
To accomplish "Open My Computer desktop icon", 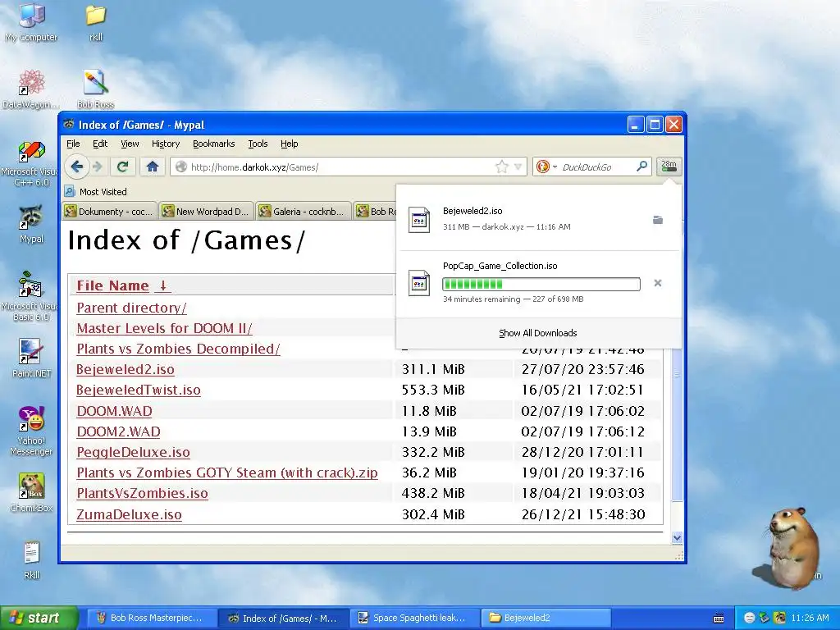I will coord(31,21).
